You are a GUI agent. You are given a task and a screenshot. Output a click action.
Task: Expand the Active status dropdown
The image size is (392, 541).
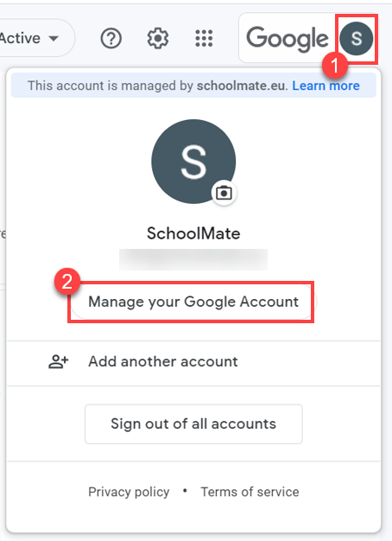pyautogui.click(x=36, y=38)
